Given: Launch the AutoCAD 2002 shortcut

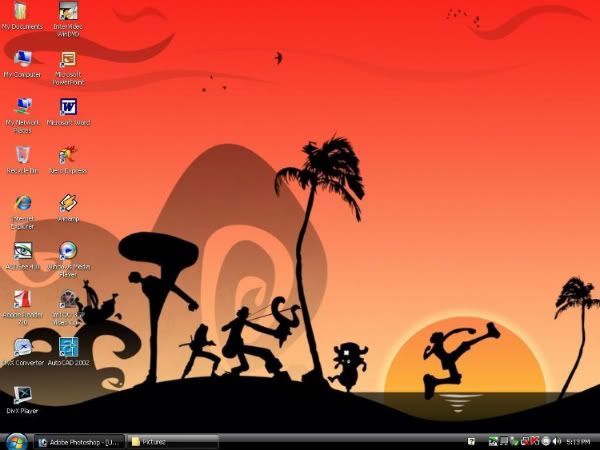Looking at the screenshot, I should click(x=68, y=352).
